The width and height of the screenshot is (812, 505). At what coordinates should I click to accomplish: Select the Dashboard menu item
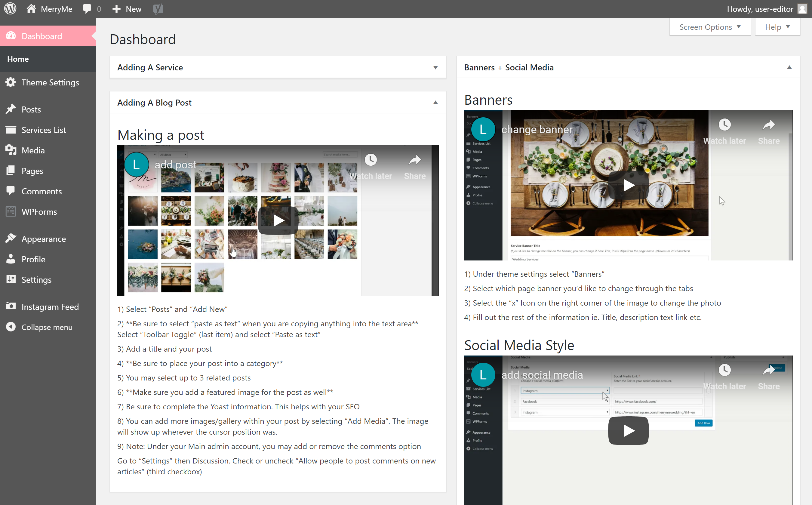pos(48,36)
